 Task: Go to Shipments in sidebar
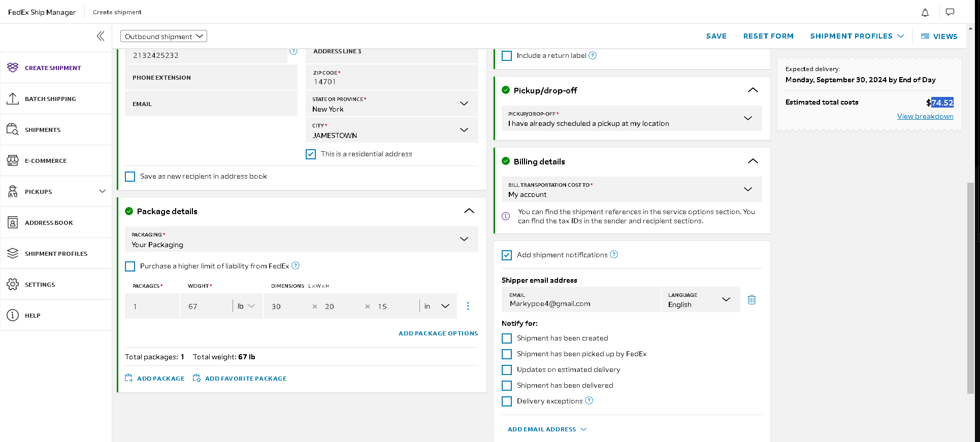(x=56, y=129)
